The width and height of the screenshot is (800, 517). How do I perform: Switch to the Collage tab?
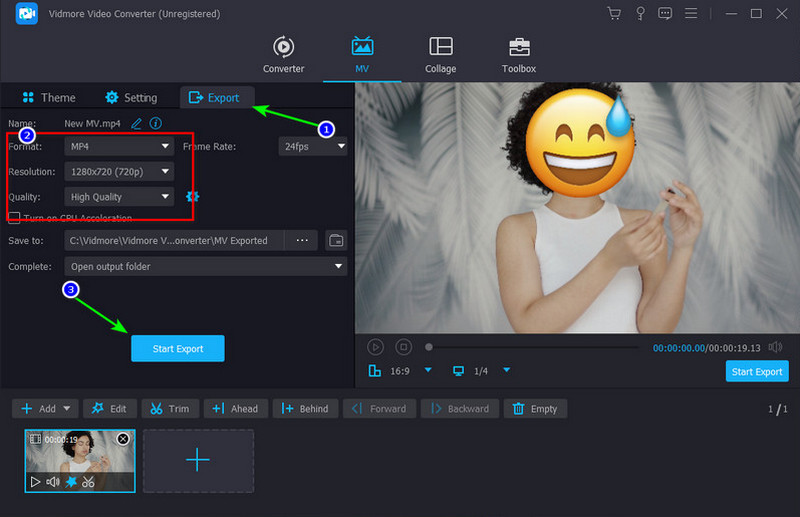[440, 55]
